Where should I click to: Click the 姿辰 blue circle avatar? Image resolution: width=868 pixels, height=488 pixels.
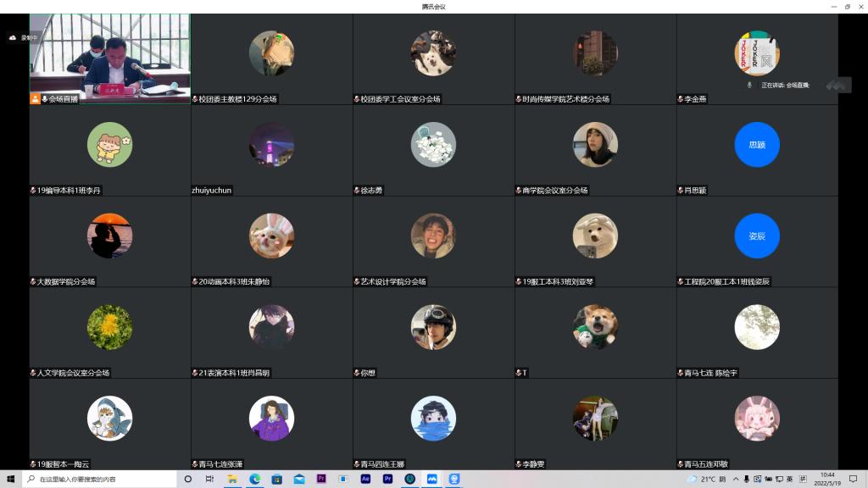(x=756, y=236)
